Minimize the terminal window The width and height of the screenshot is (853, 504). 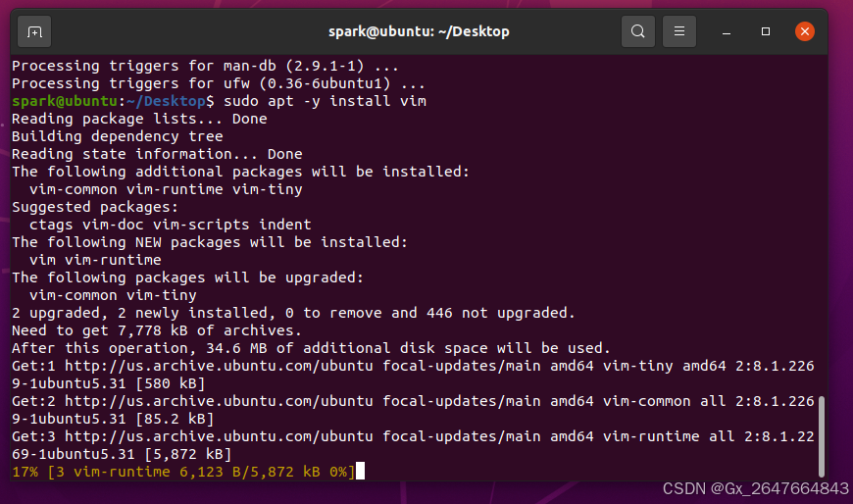click(727, 31)
